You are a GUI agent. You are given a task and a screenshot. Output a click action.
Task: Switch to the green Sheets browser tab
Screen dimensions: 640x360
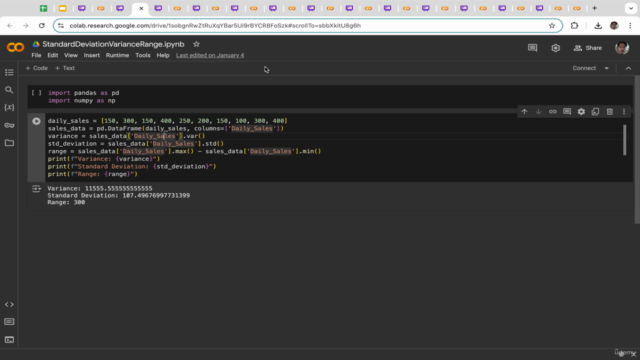pos(43,8)
